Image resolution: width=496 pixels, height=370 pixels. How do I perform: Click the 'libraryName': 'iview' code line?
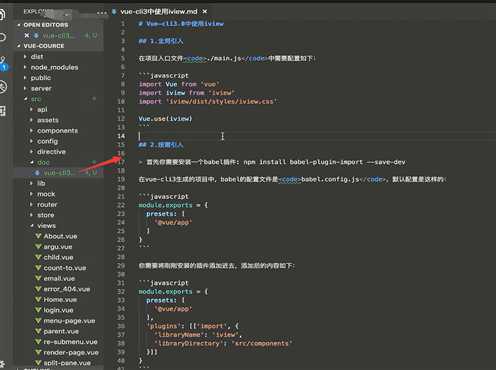click(198, 335)
